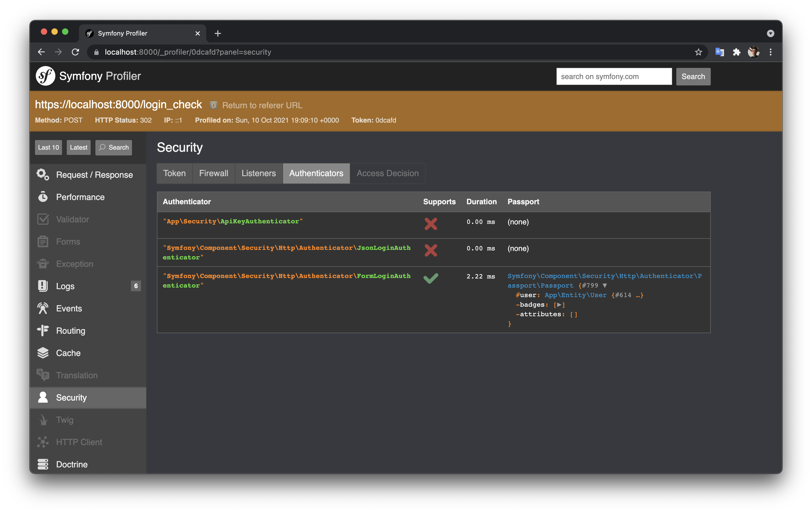Open the login_check URL link
The image size is (812, 513).
pos(118,105)
